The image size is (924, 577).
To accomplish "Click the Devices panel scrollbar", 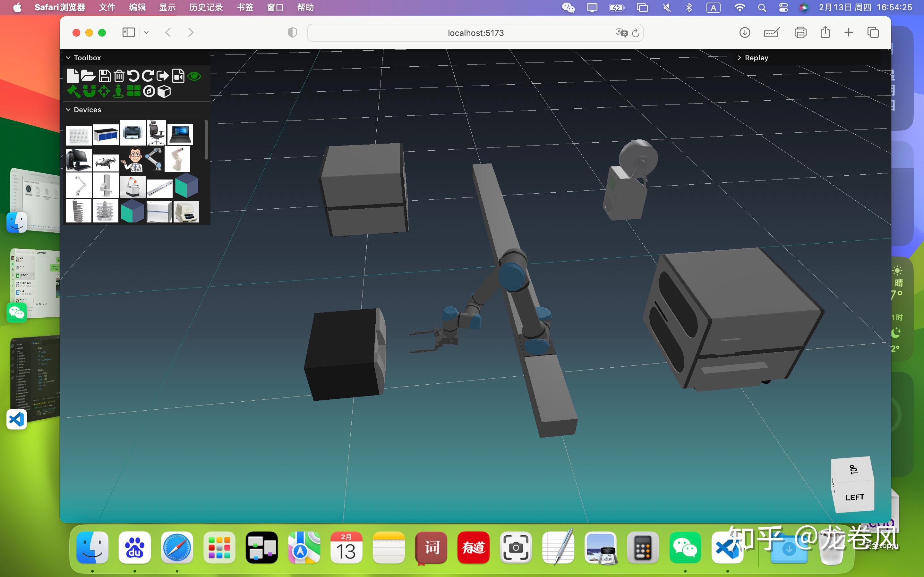I will tap(206, 140).
